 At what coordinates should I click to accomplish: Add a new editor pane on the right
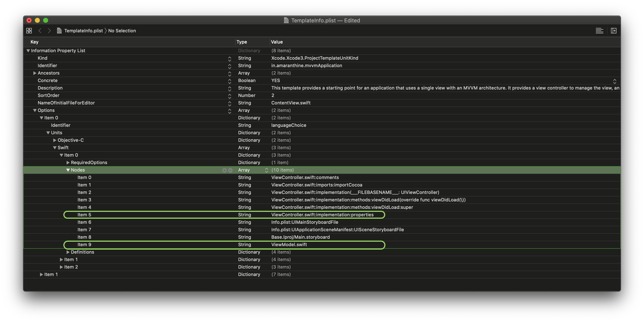tap(614, 31)
